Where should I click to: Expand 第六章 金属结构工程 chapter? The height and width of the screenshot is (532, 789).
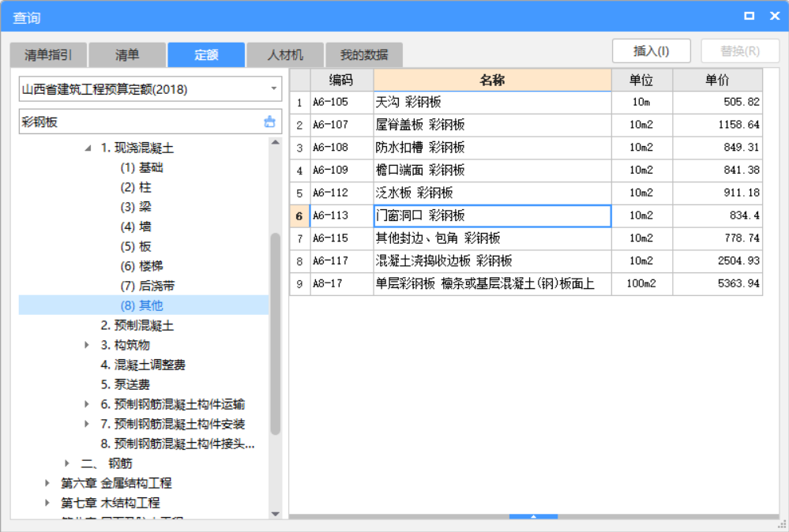pos(47,483)
